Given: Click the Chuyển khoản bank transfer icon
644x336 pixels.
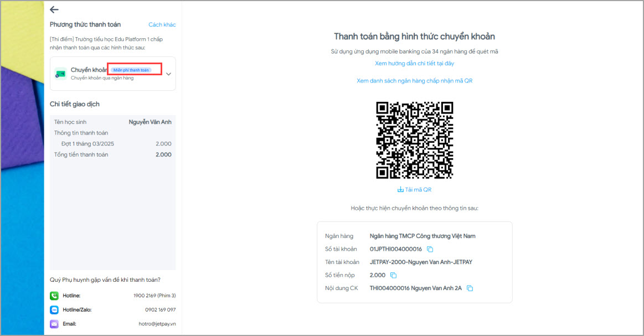Looking at the screenshot, I should pos(60,74).
